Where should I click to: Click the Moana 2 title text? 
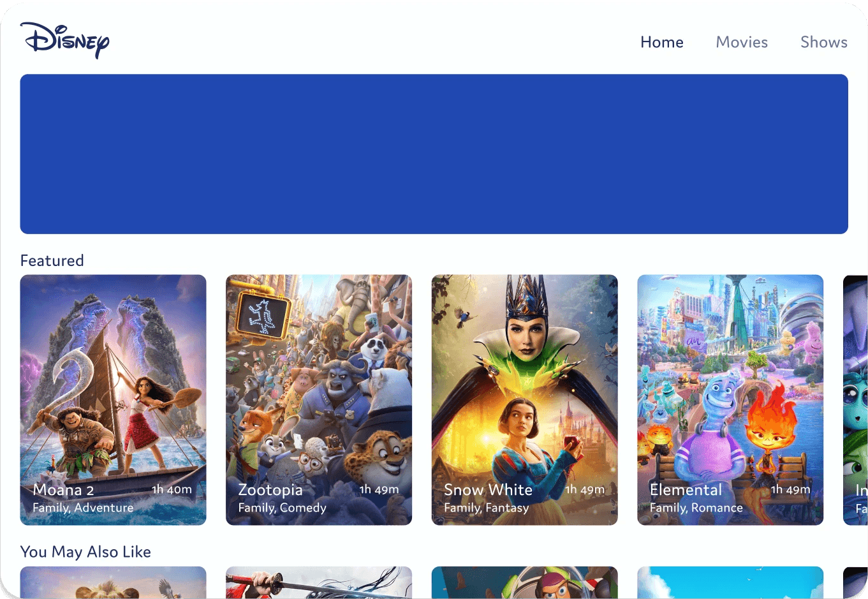point(63,490)
